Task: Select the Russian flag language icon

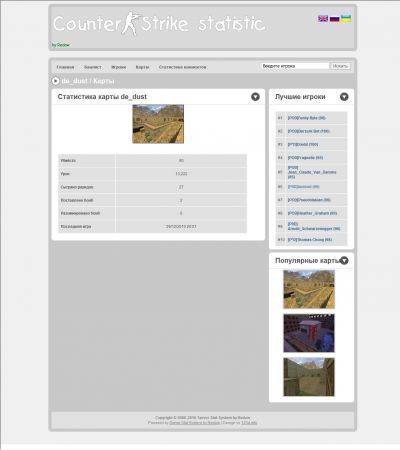Action: pos(334,19)
